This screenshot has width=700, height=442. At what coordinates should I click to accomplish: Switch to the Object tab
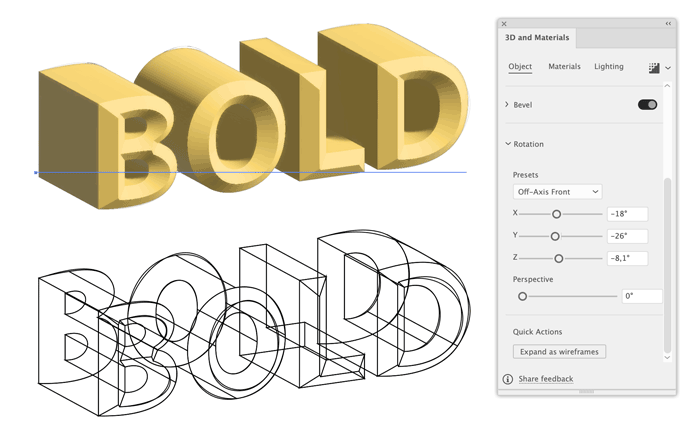[x=520, y=67]
